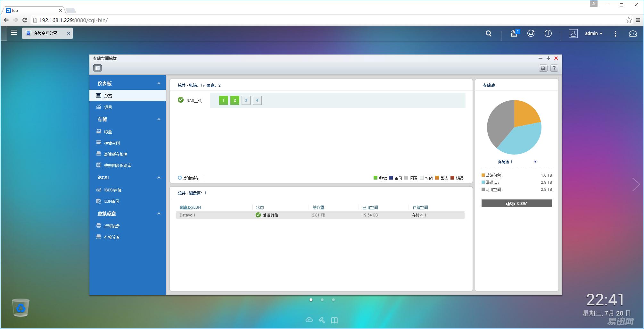This screenshot has height=329, width=644.
Task: Open the resource monitor dashboard gauge
Action: click(633, 33)
